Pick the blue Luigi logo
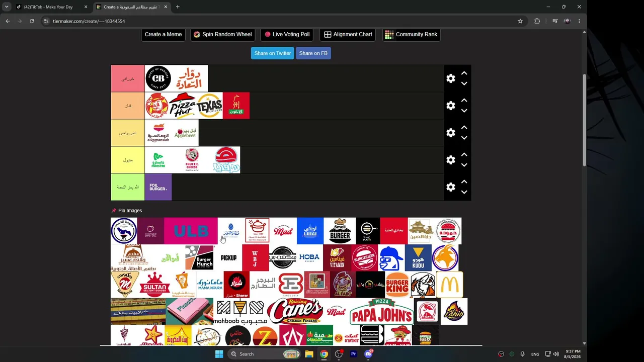The height and width of the screenshot is (362, 644). 310,231
